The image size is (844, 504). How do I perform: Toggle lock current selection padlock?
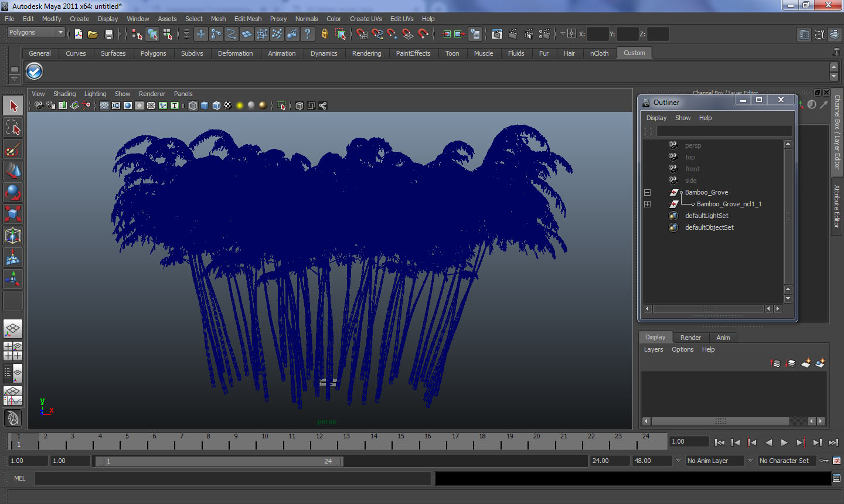324,34
